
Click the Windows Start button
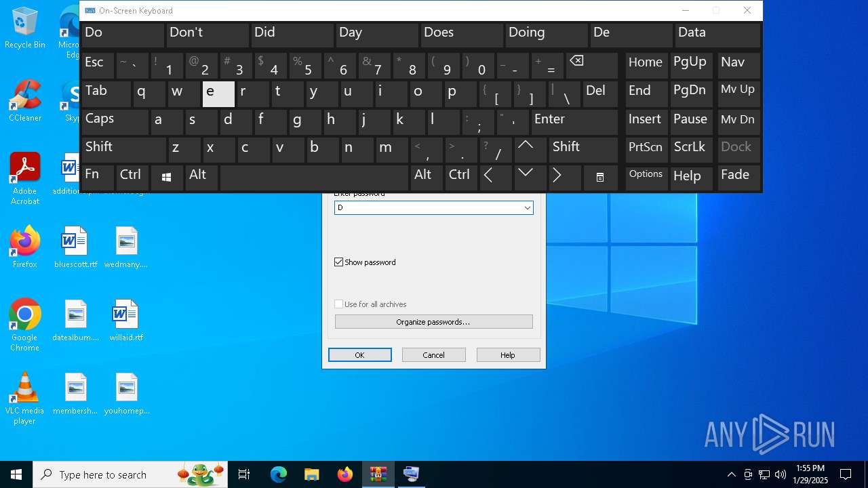click(x=16, y=474)
